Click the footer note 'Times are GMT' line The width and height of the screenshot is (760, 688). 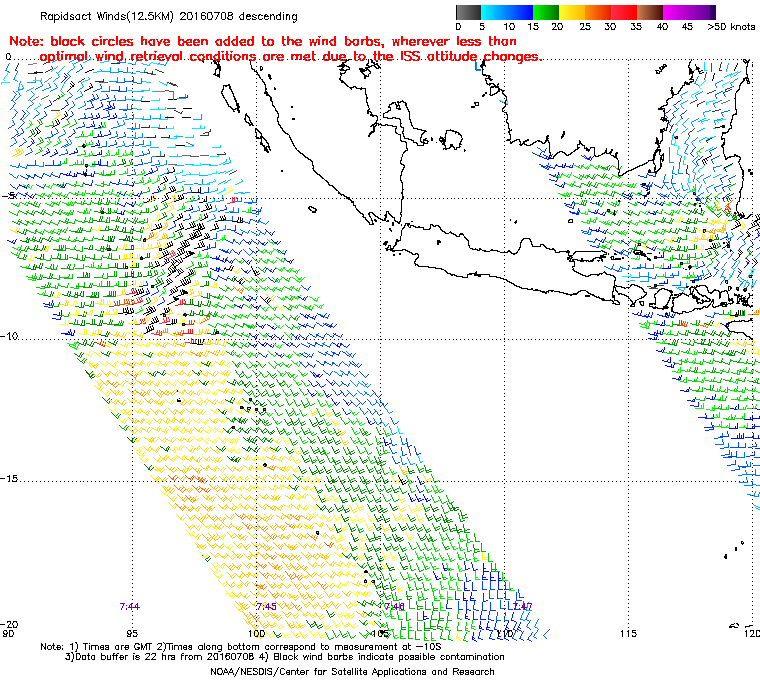241,647
